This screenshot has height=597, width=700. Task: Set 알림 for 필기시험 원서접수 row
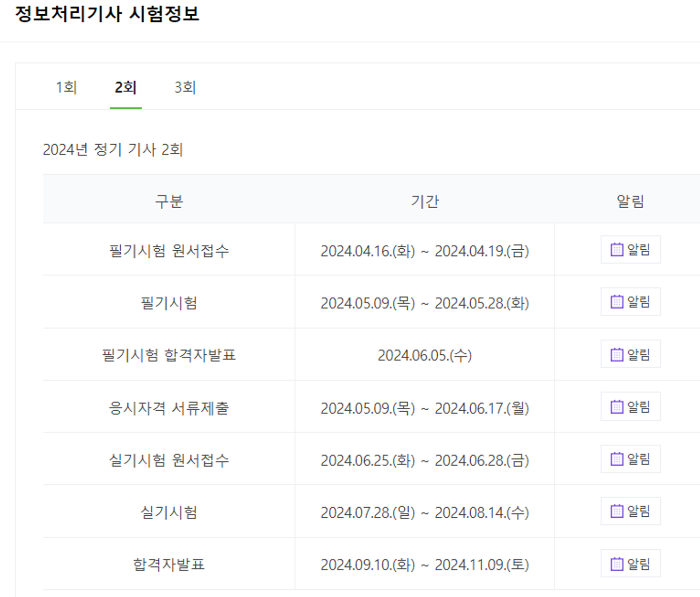[x=631, y=250]
